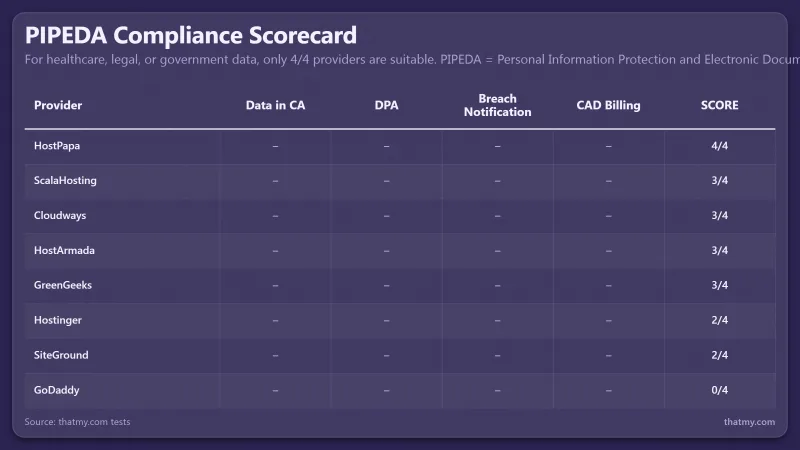Select HostArmada's Breach Notification cell

[497, 251]
